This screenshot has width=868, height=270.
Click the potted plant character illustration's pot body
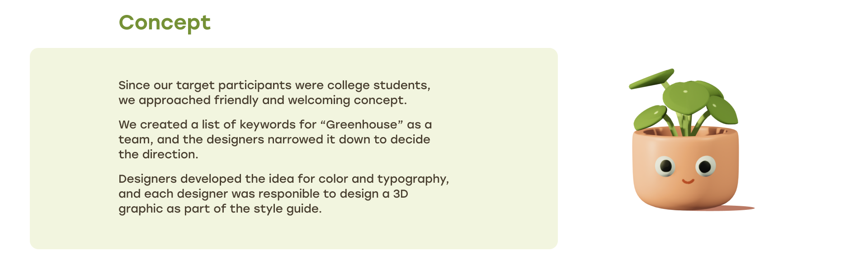685,190
